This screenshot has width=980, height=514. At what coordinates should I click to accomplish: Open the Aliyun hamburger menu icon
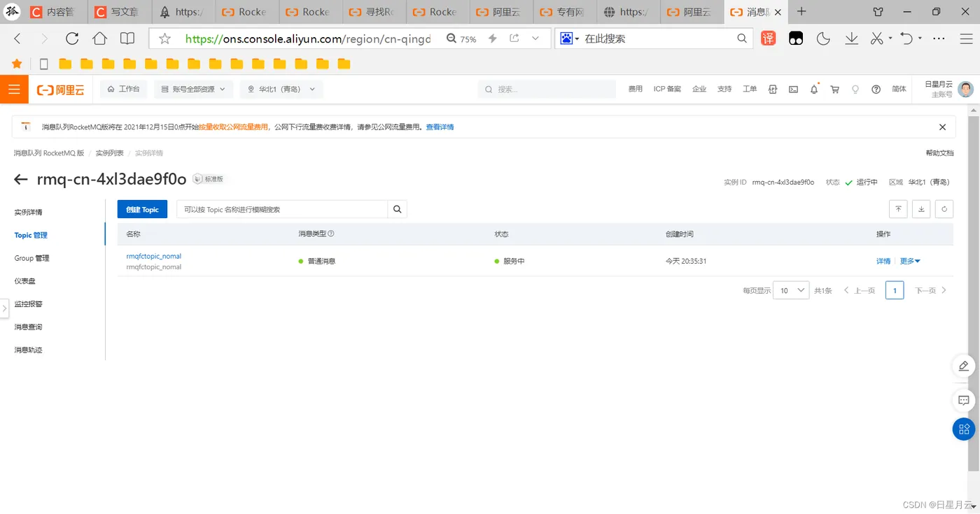[x=14, y=90]
